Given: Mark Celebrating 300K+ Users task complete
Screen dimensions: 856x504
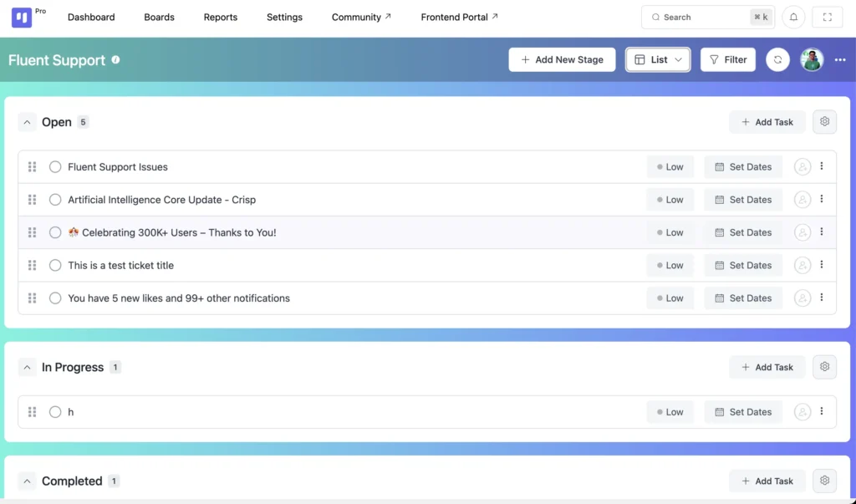Looking at the screenshot, I should pos(55,232).
